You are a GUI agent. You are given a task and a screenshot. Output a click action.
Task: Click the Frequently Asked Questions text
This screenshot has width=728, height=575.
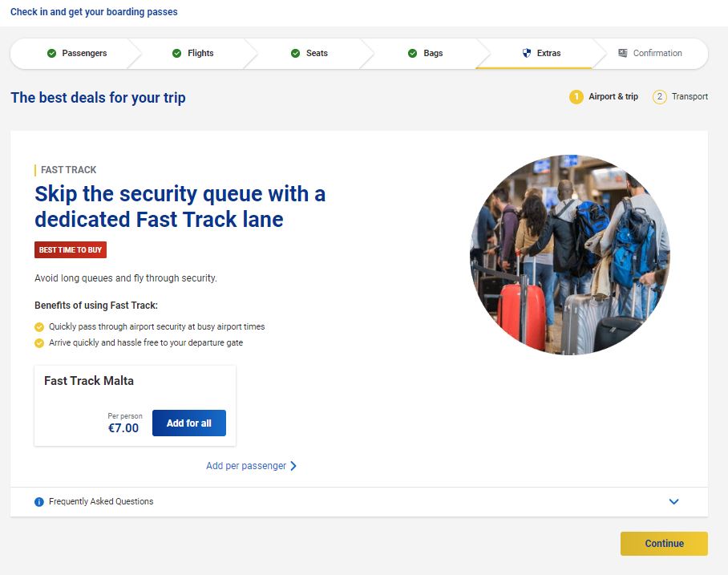pos(101,502)
